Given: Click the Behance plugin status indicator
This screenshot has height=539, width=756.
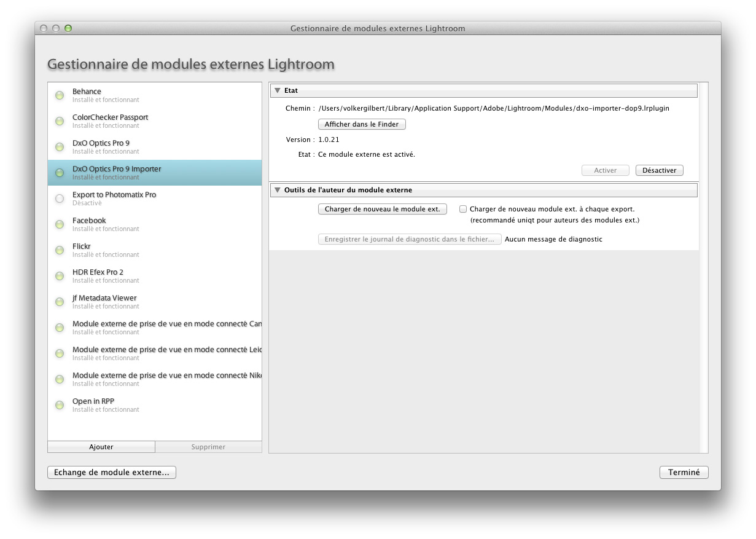Looking at the screenshot, I should (x=60, y=95).
